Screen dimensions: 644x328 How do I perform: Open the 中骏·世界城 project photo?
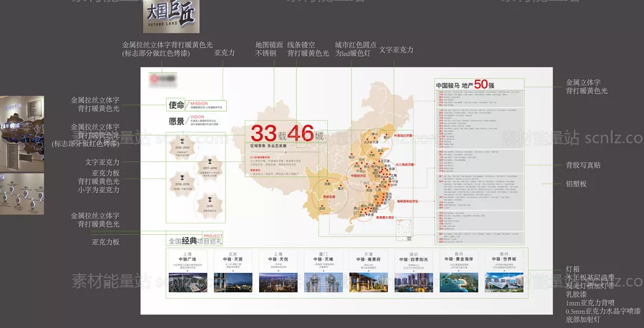(x=504, y=282)
